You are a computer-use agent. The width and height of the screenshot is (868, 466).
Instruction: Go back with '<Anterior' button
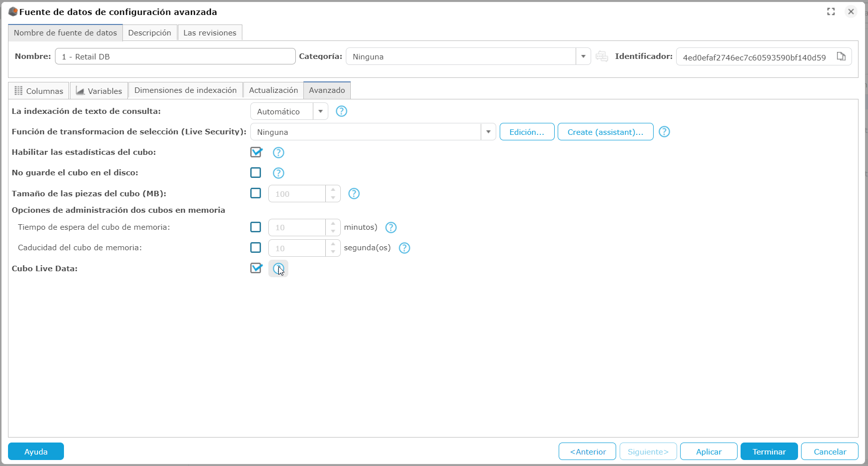point(588,452)
